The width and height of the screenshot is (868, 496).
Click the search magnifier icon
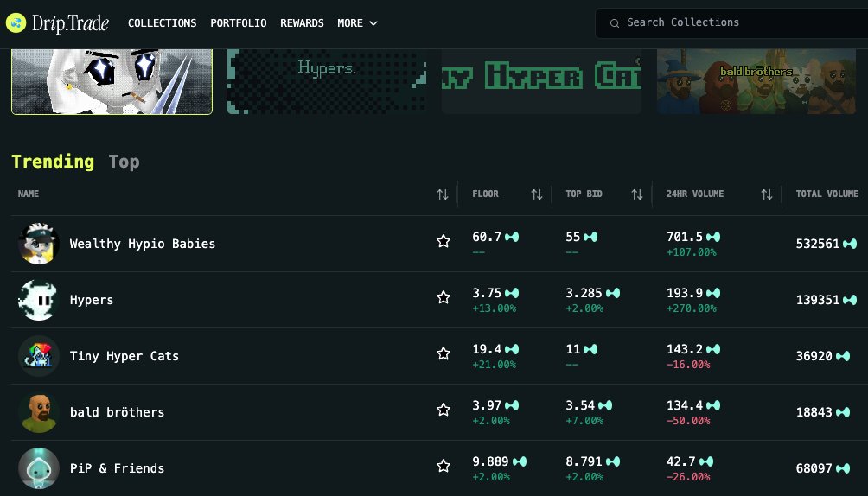615,23
